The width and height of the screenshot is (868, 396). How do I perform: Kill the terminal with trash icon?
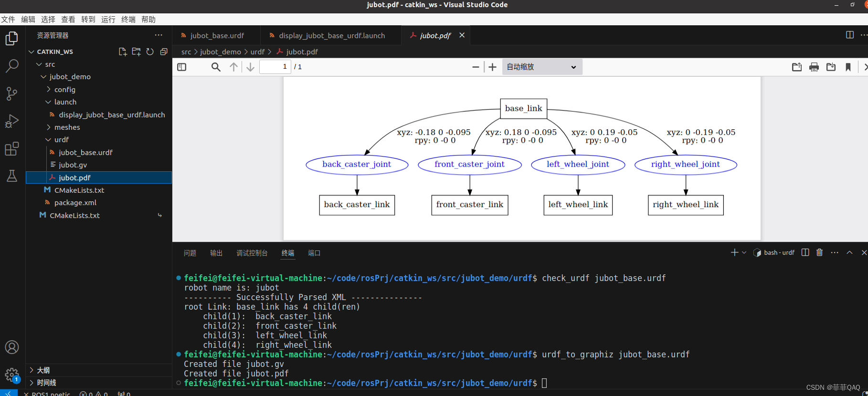(x=820, y=252)
